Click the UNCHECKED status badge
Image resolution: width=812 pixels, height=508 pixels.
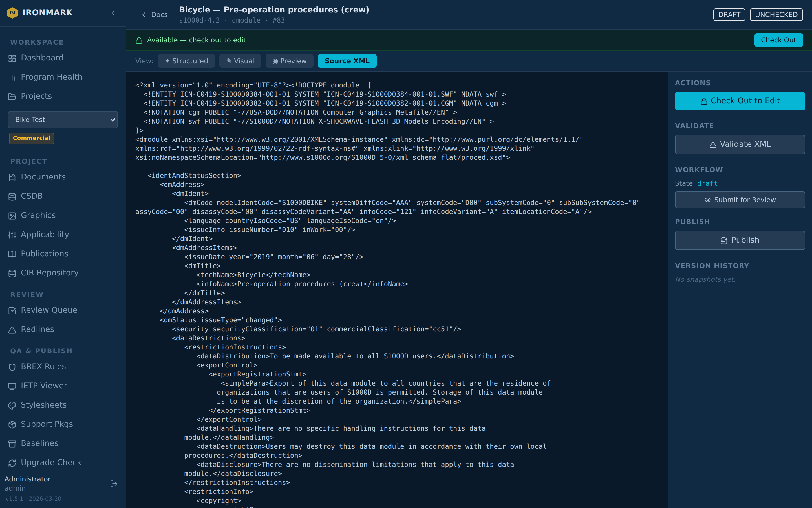(776, 14)
